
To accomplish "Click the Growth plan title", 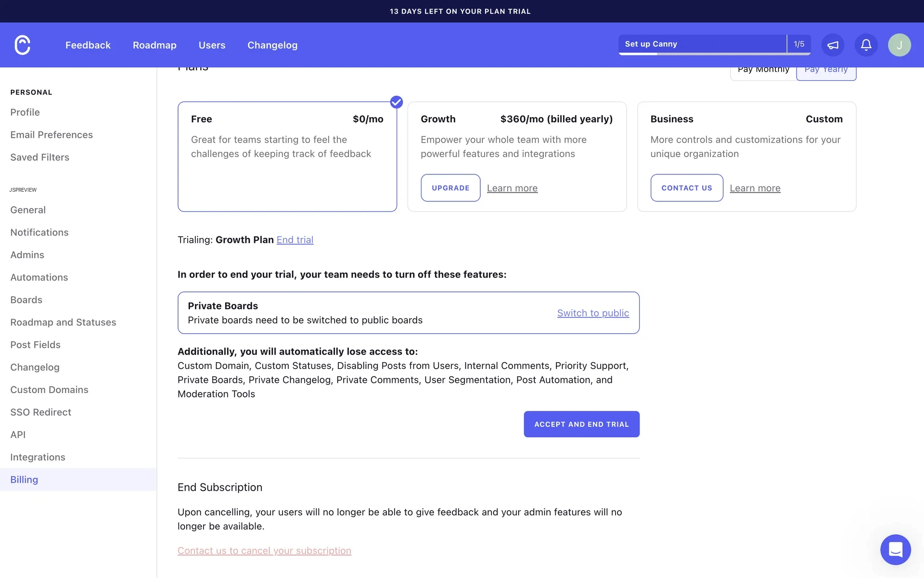I will pos(438,119).
